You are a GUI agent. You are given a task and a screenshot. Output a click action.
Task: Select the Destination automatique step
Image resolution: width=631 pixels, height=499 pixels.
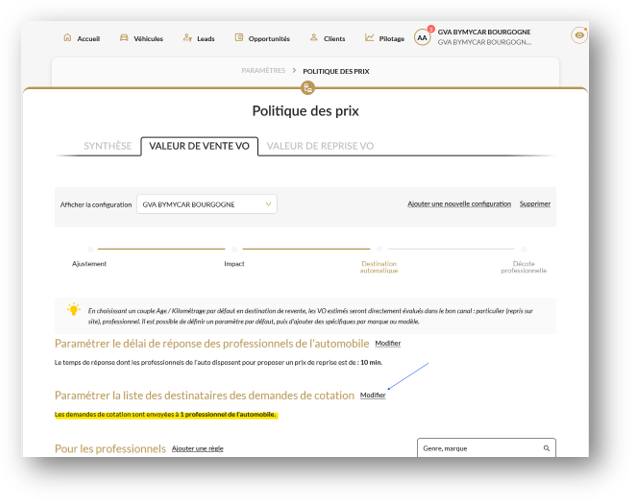pyautogui.click(x=379, y=267)
